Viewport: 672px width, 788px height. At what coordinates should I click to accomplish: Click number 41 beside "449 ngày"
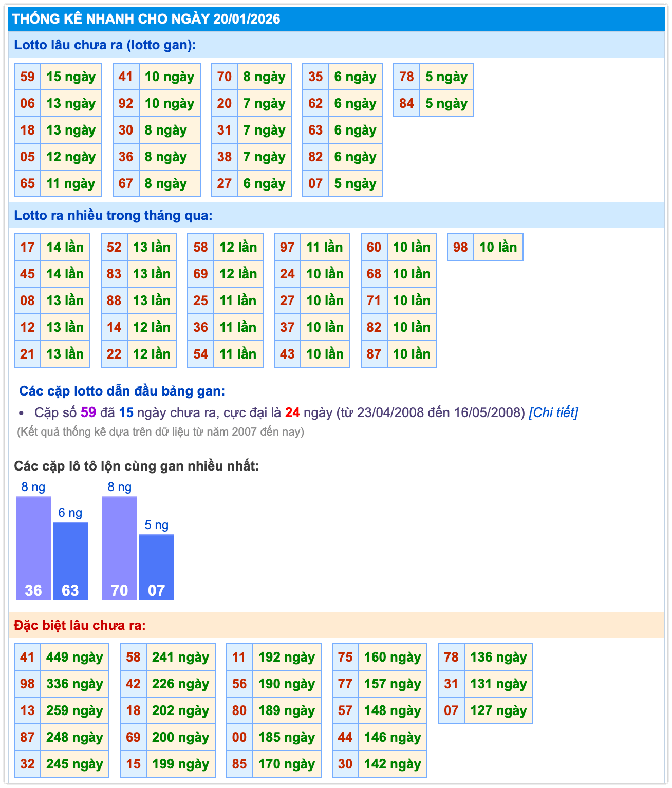(x=27, y=657)
